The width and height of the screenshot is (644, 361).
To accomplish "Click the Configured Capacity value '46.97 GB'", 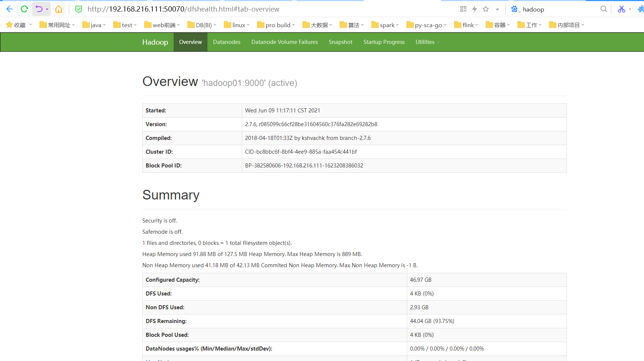I will 421,280.
